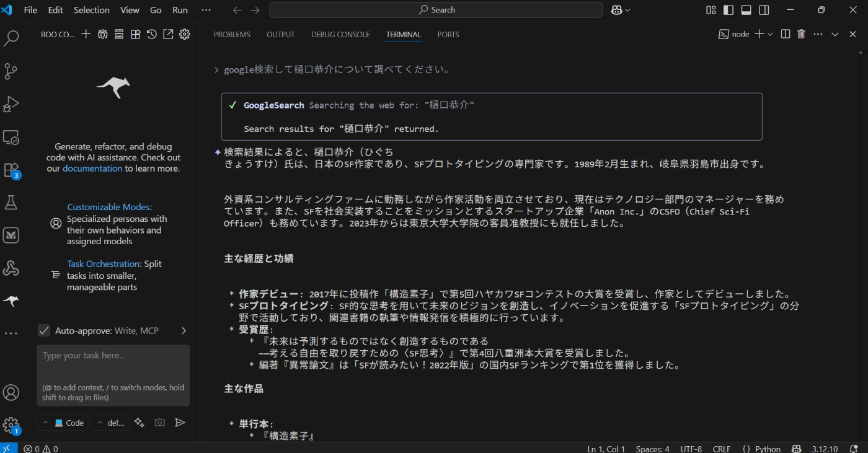Click the camera add-image icon
868x453 pixels.
coord(160,423)
